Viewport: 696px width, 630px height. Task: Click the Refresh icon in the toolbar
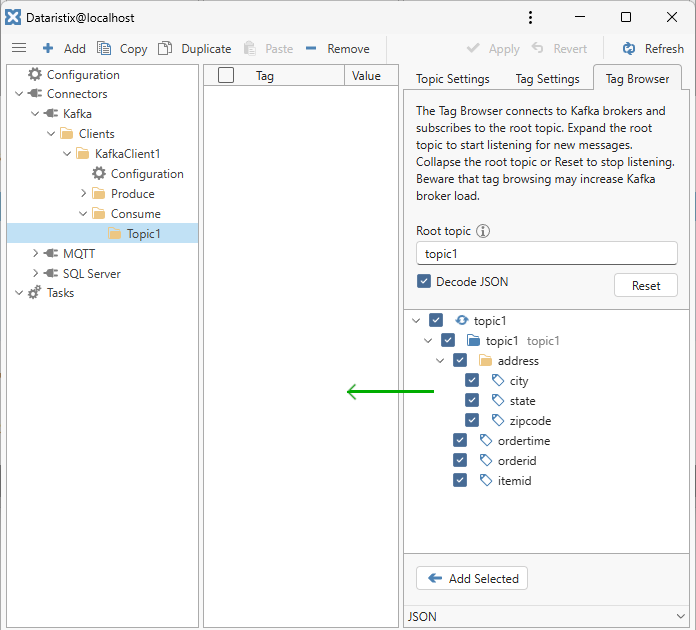pos(629,48)
